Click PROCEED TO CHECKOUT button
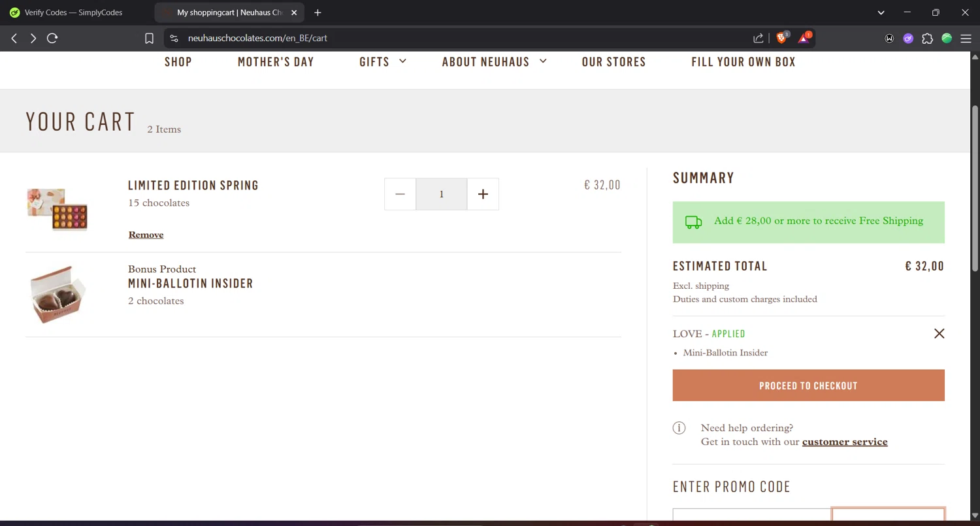 point(808,386)
